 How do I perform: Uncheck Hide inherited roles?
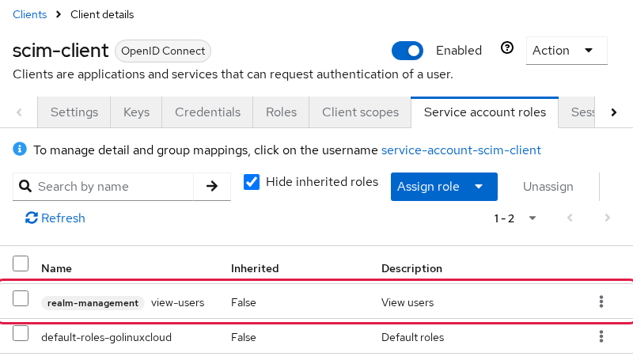(252, 182)
